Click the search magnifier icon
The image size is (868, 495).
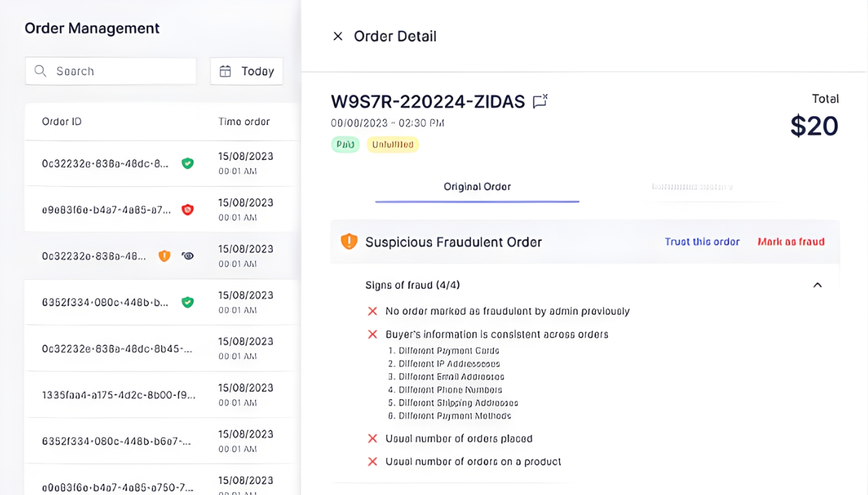(40, 71)
